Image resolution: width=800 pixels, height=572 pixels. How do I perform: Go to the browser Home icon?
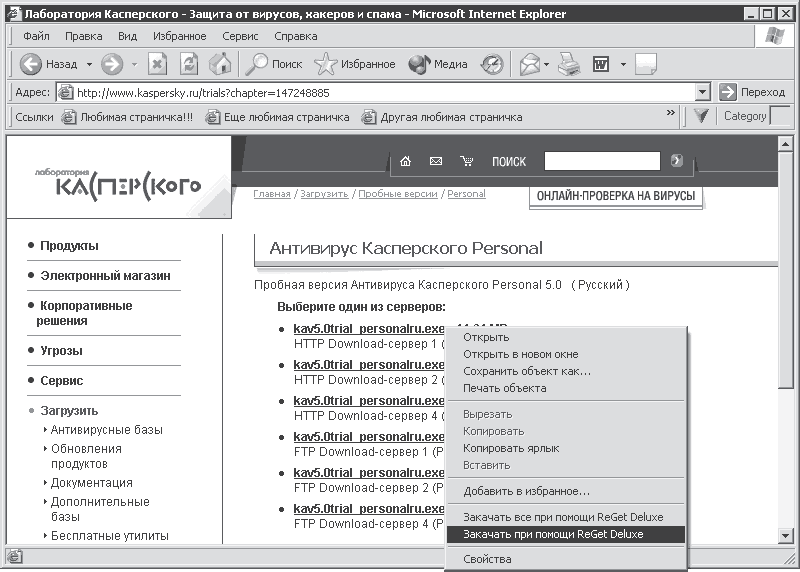(220, 64)
